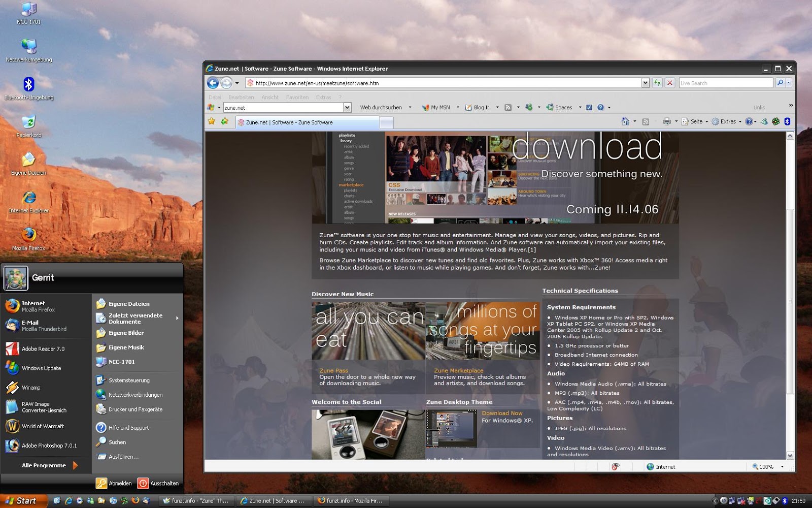Click the Refresh page icon
This screenshot has width=812, height=508.
click(657, 83)
